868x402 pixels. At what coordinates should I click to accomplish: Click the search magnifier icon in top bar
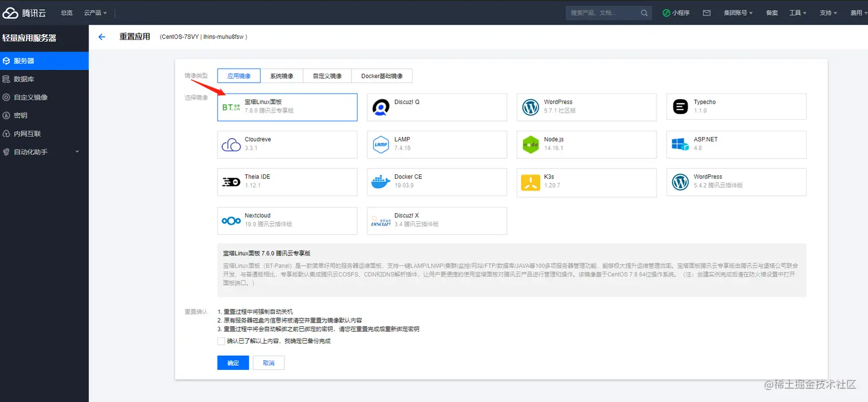point(644,13)
